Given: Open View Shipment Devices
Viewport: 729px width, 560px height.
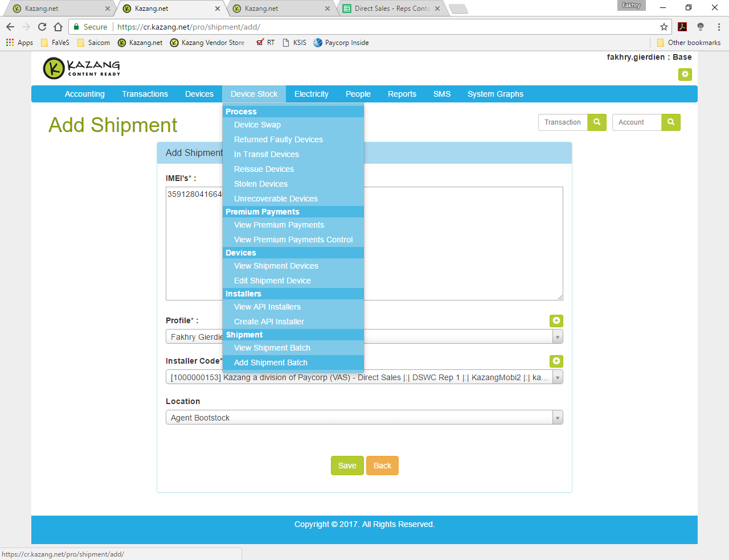Looking at the screenshot, I should point(293,266).
